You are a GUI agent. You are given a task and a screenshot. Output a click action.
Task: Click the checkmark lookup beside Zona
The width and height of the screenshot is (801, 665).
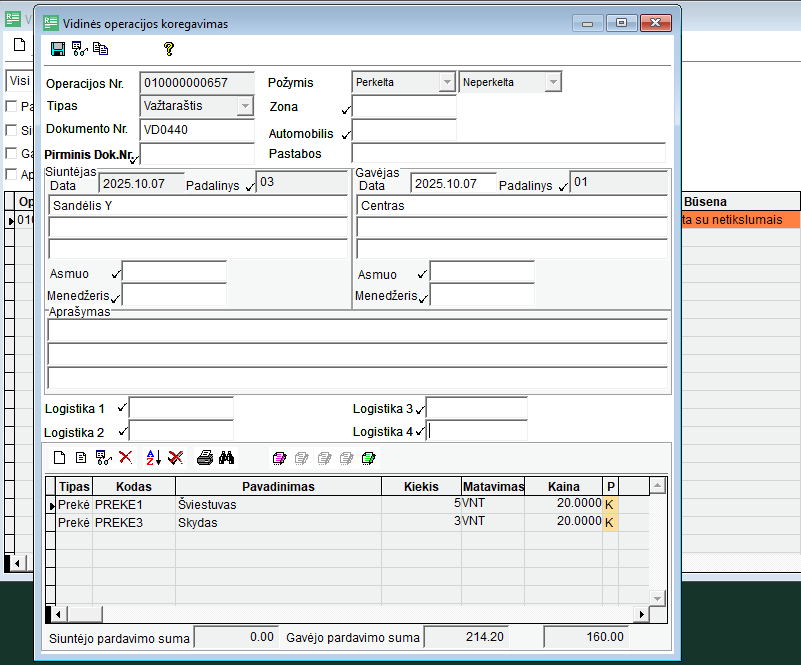click(x=346, y=110)
